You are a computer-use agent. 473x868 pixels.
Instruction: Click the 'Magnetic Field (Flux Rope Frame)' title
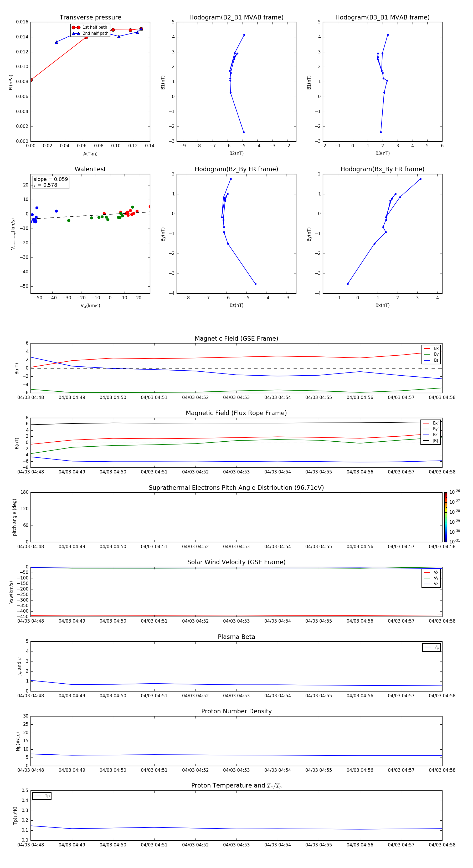point(236,413)
